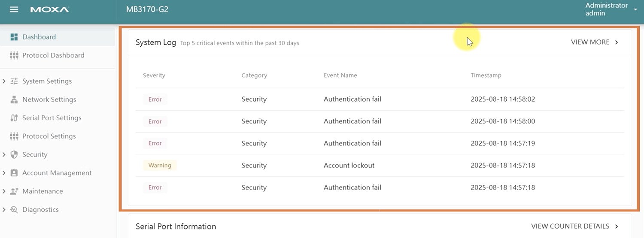The width and height of the screenshot is (644, 238).
Task: Open the Administrator account dropdown
Action: (635, 9)
